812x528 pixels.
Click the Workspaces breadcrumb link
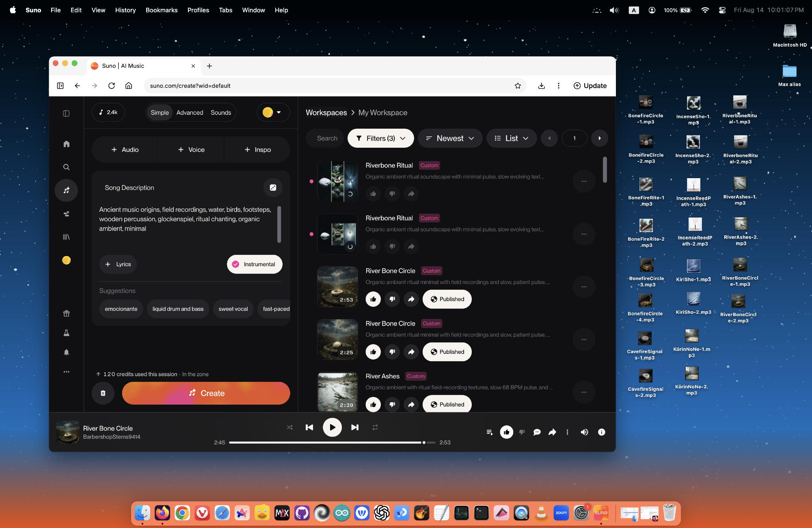coord(326,112)
